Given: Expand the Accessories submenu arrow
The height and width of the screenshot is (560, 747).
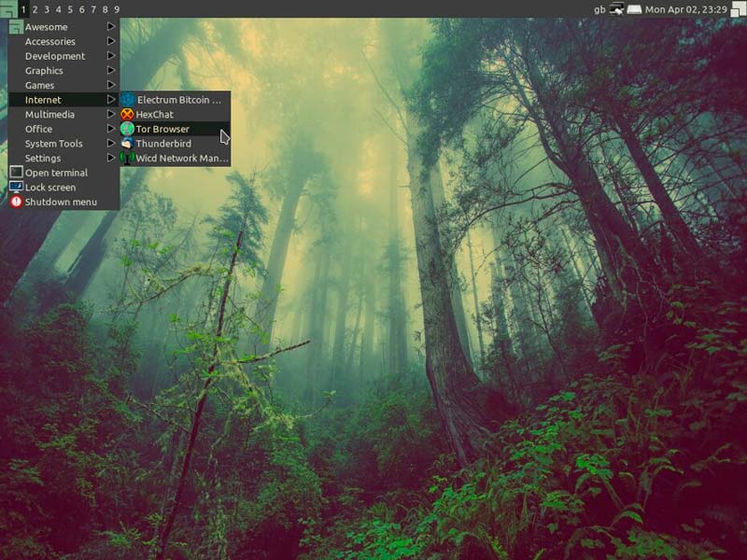Looking at the screenshot, I should [x=111, y=41].
